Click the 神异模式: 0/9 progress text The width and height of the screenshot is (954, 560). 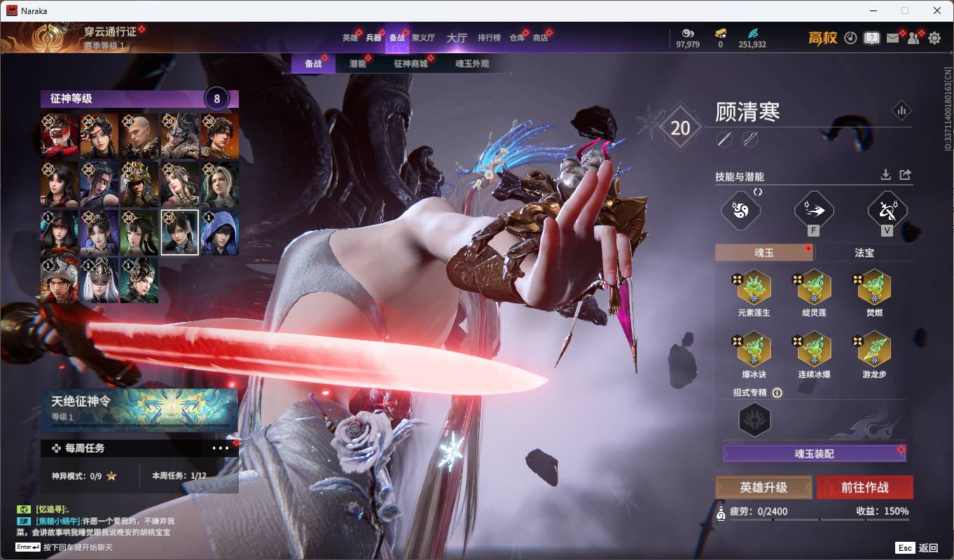(x=77, y=476)
